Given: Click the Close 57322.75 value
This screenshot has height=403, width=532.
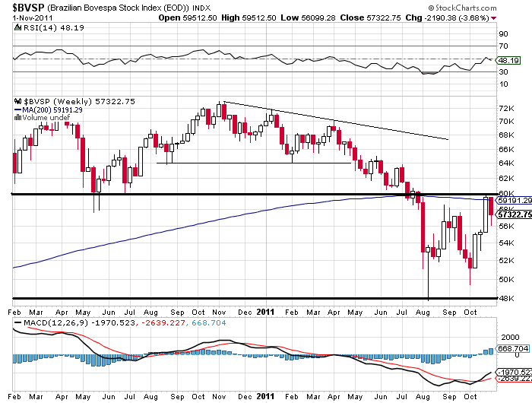Looking at the screenshot, I should pos(371,18).
